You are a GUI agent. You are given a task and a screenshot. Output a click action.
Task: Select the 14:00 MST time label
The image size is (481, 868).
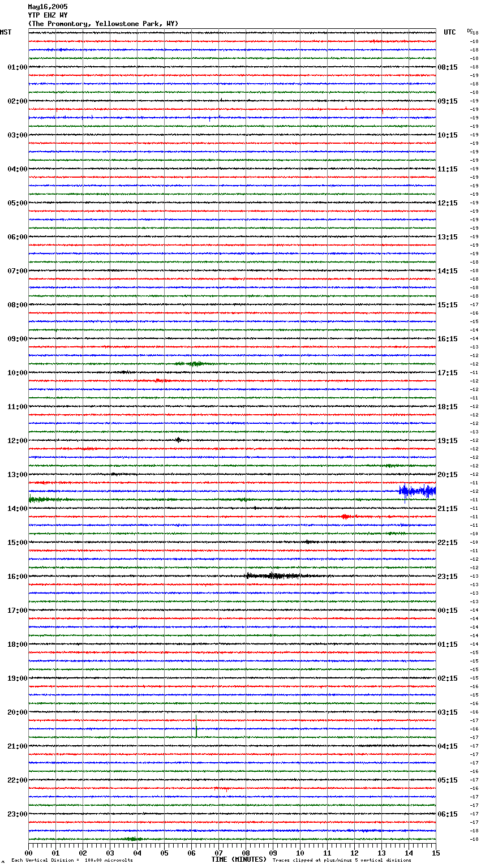(x=18, y=509)
